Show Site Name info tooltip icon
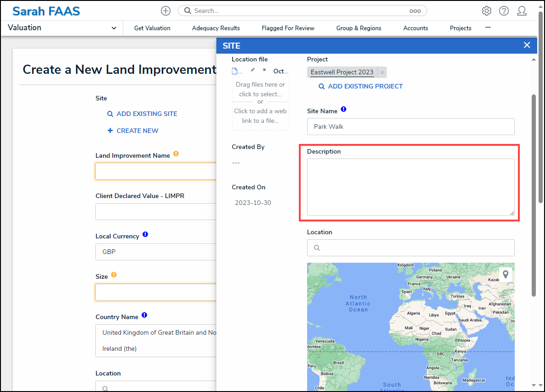545x392 pixels. point(343,109)
